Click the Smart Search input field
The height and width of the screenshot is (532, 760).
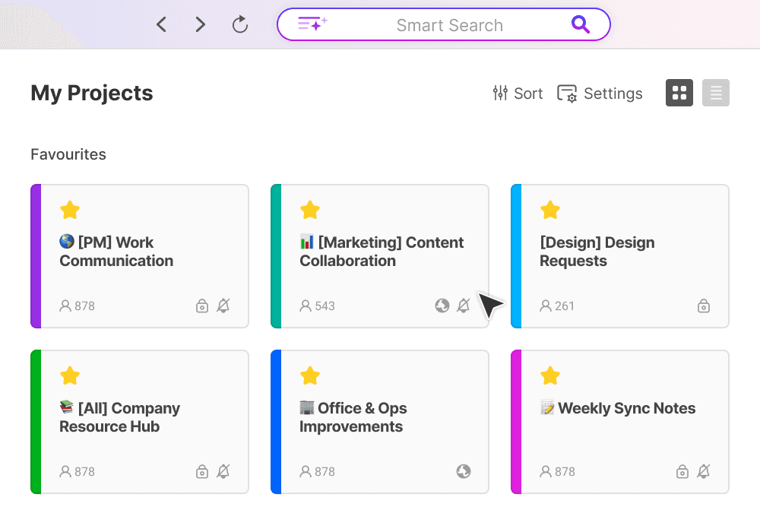tap(444, 25)
